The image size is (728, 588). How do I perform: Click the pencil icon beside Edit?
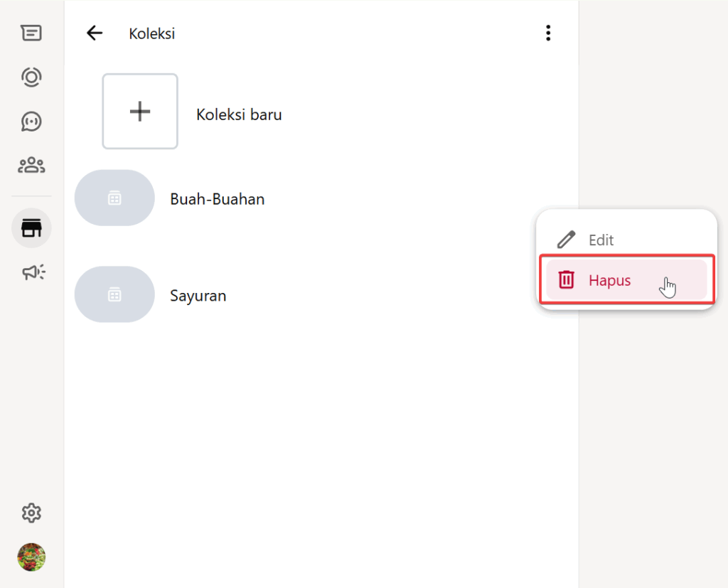click(x=566, y=240)
